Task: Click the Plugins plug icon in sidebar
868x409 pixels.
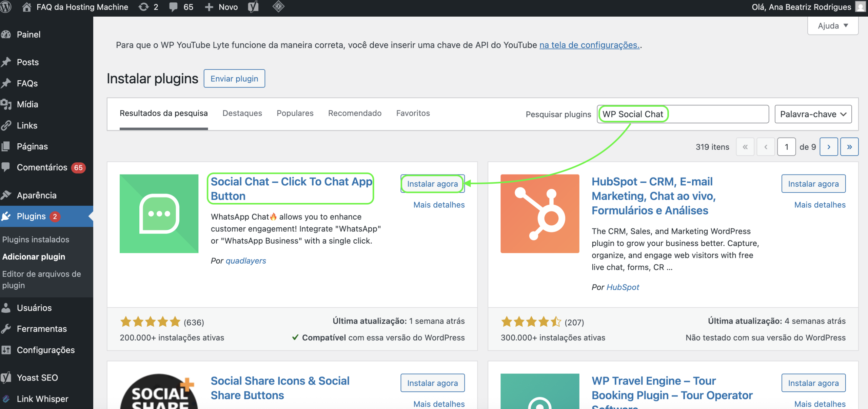Action: click(x=6, y=216)
